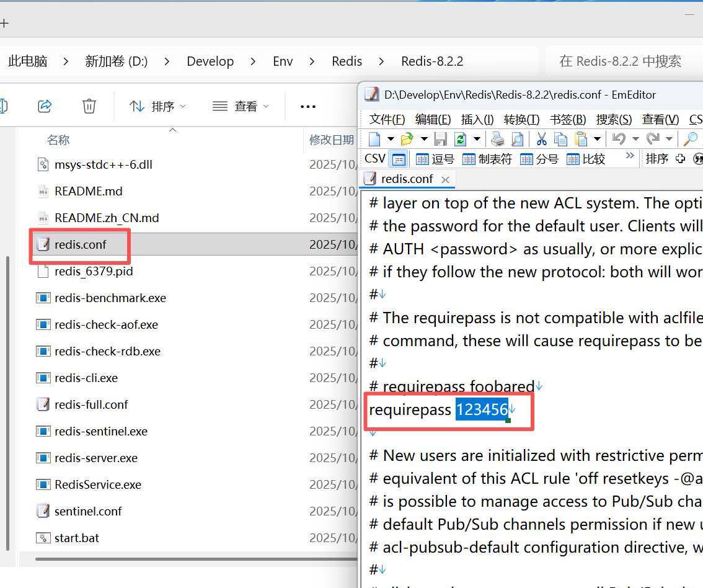Open the 查看(V) menu in EmEditor
The height and width of the screenshot is (588, 703).
click(660, 119)
